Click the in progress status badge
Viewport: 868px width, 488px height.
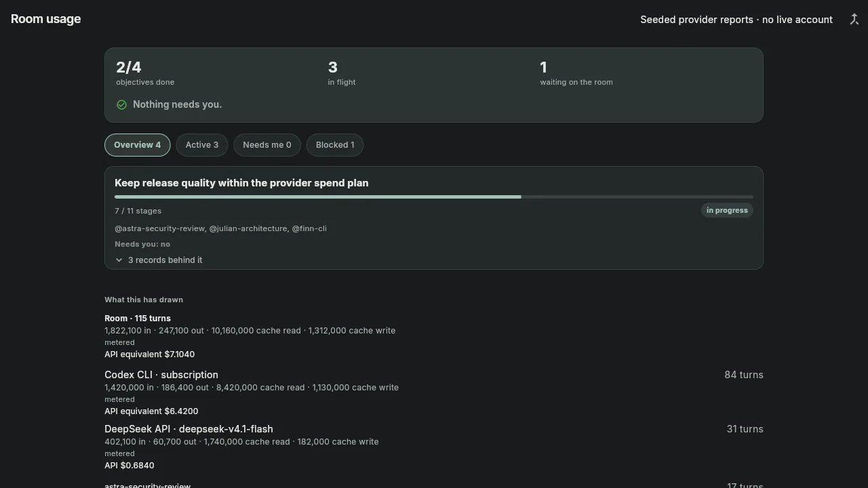click(x=727, y=210)
